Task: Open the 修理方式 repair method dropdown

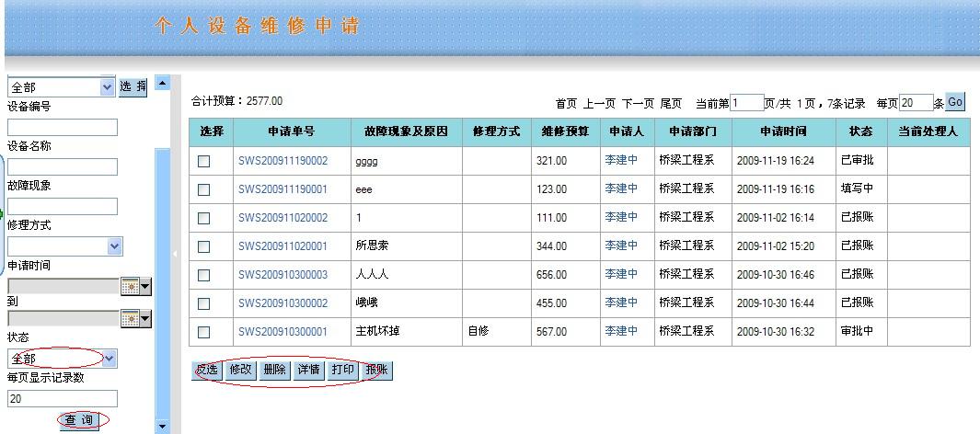Action: [x=114, y=246]
